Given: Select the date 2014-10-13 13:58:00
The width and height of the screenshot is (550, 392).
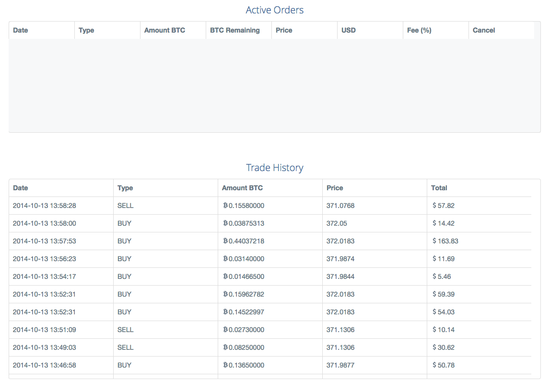Looking at the screenshot, I should [44, 223].
